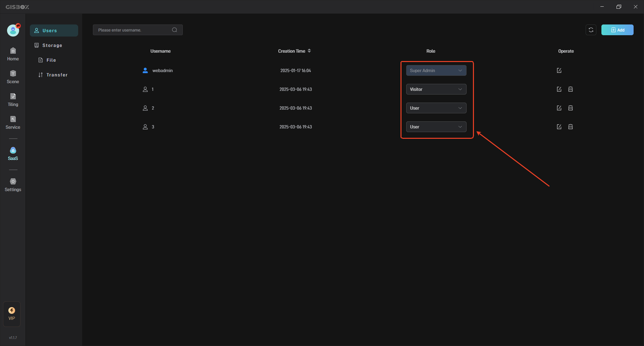Edit user 3
The image size is (644, 346).
coord(559,127)
